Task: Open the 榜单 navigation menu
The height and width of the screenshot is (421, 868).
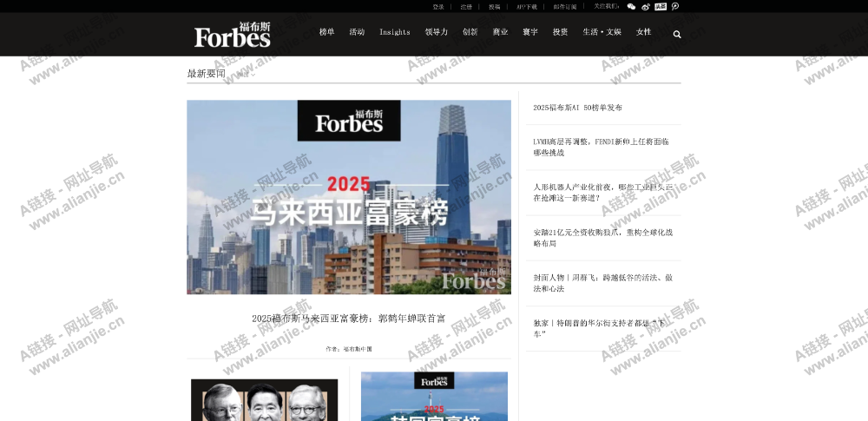Action: tap(326, 32)
